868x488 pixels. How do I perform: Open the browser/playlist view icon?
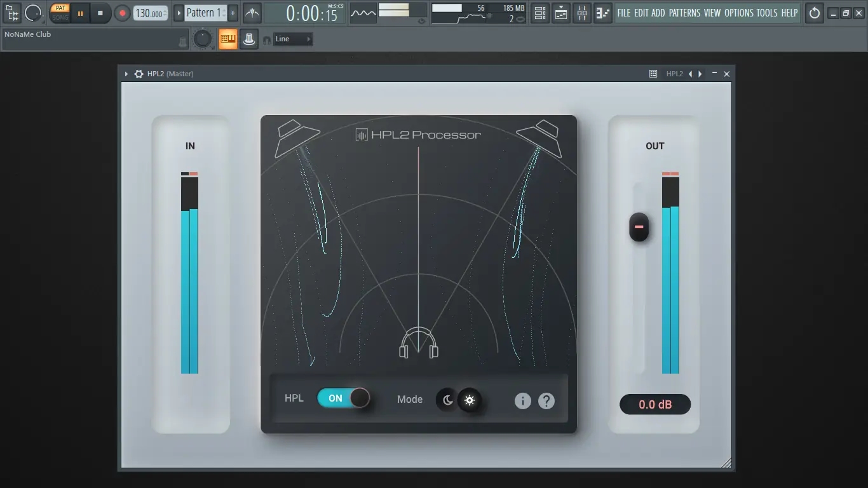point(12,13)
